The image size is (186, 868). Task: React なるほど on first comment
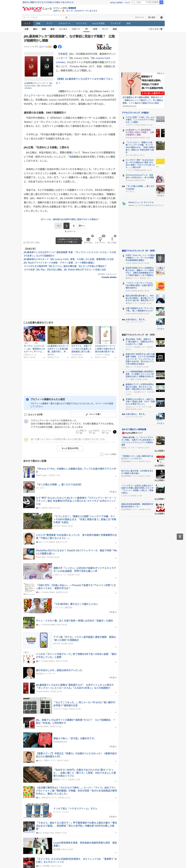point(94,432)
